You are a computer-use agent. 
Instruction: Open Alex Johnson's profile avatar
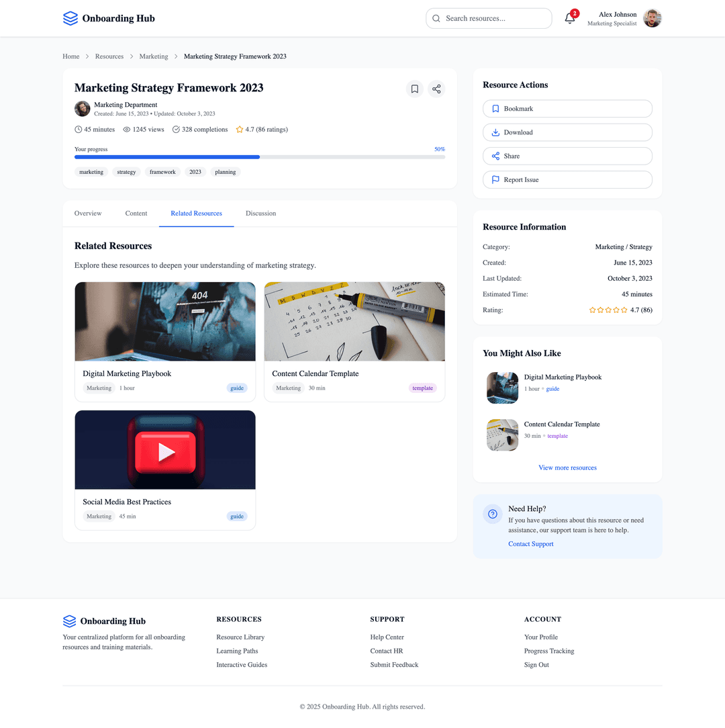[x=652, y=19]
